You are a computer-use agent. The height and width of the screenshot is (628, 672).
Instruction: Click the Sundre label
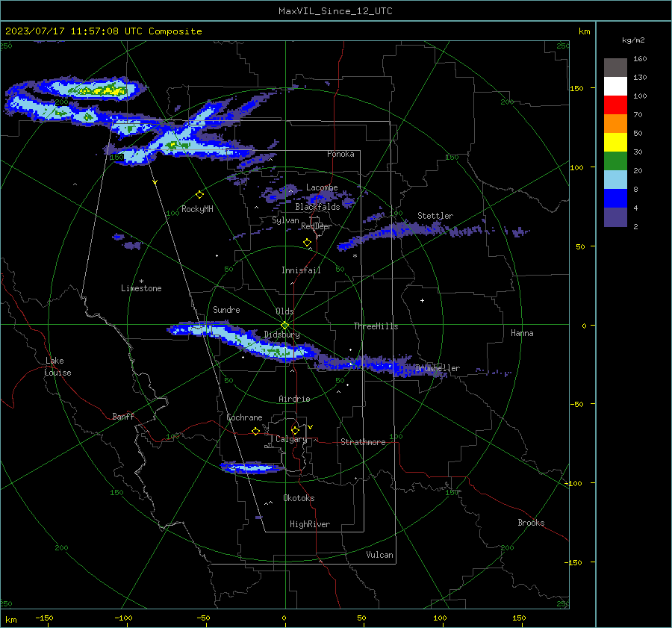226,309
